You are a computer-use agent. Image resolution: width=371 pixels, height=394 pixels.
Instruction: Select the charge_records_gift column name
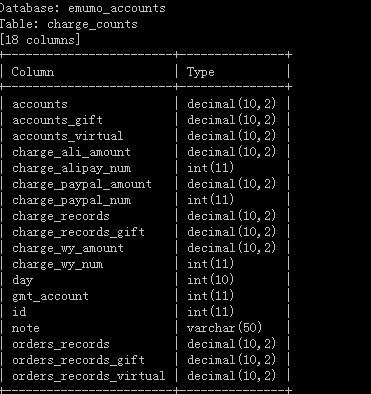78,232
